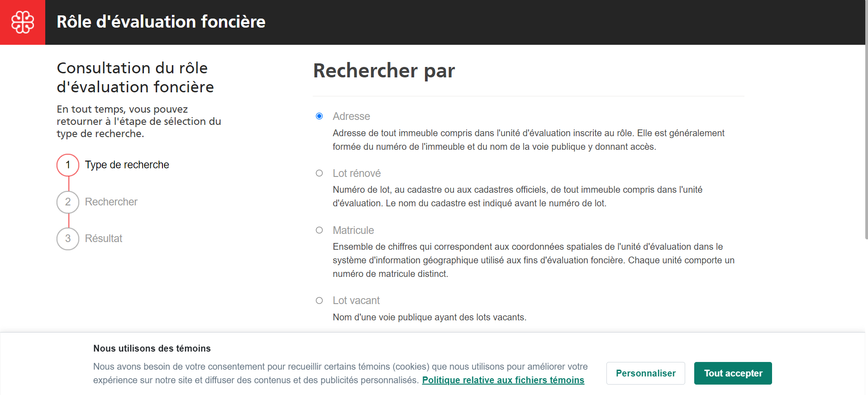Go to step 3 circle in the stepper
The width and height of the screenshot is (868, 395).
pos(68,238)
